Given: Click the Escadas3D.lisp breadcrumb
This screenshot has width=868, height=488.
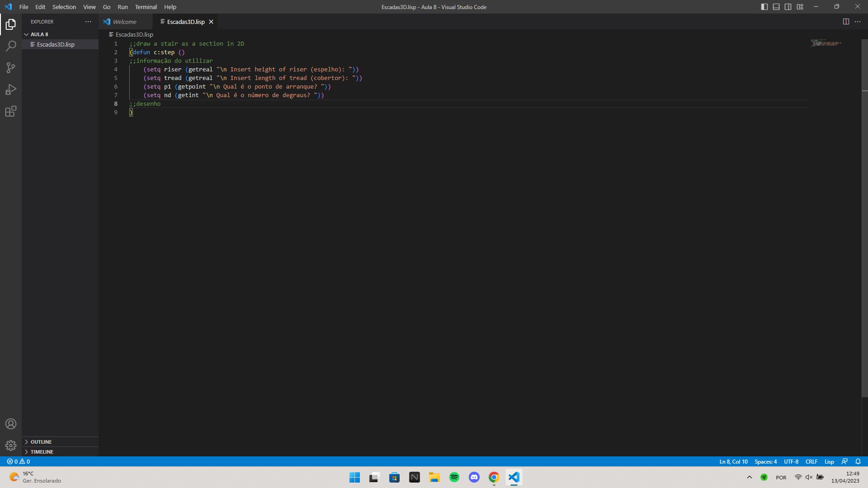Looking at the screenshot, I should pyautogui.click(x=132, y=34).
